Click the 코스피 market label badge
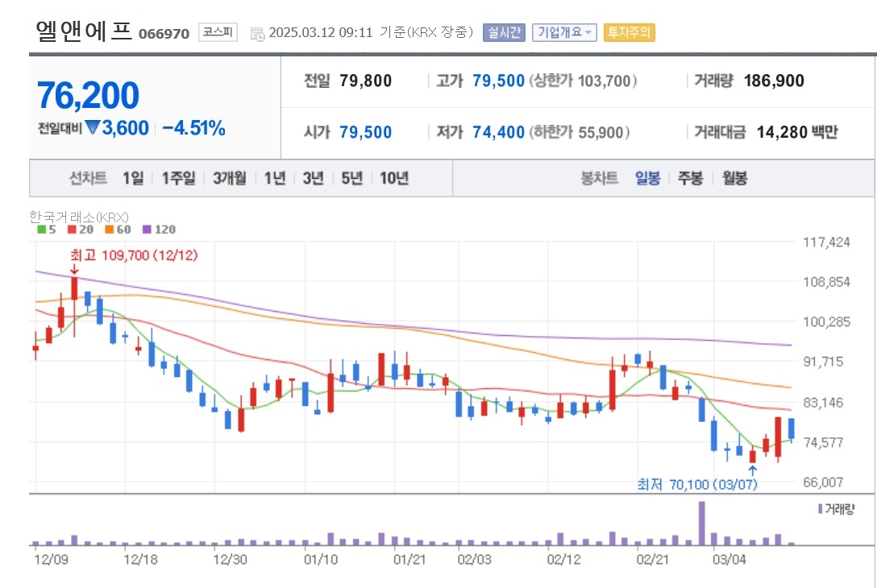 (218, 32)
